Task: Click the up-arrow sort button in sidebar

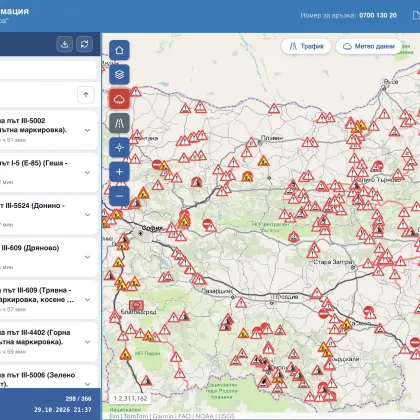Action: [86, 95]
